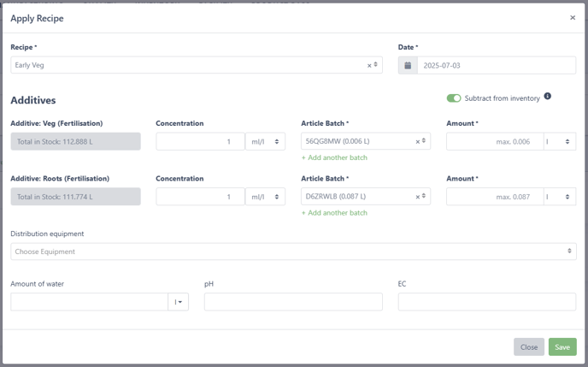Add another batch for the Roots additive
The width and height of the screenshot is (588, 367).
[334, 213]
